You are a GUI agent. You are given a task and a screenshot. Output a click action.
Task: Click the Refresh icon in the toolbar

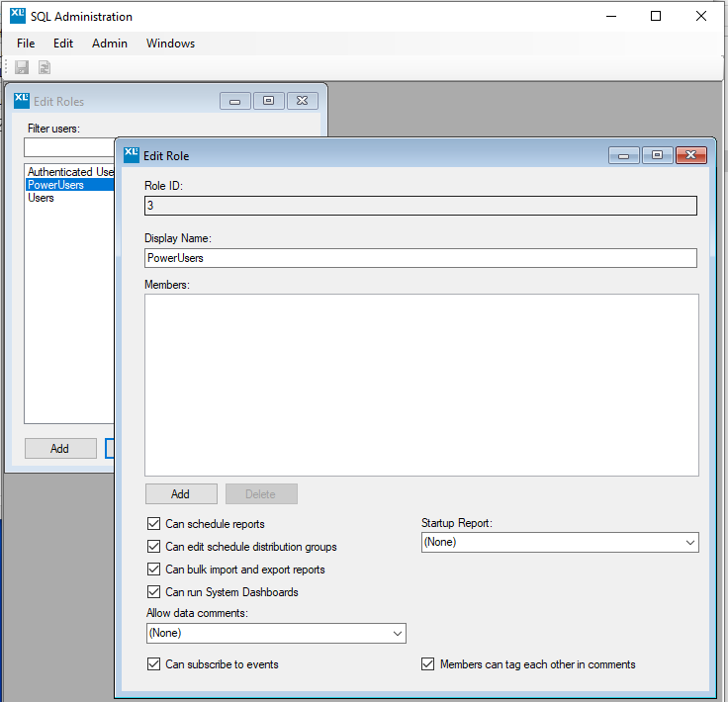click(x=45, y=67)
